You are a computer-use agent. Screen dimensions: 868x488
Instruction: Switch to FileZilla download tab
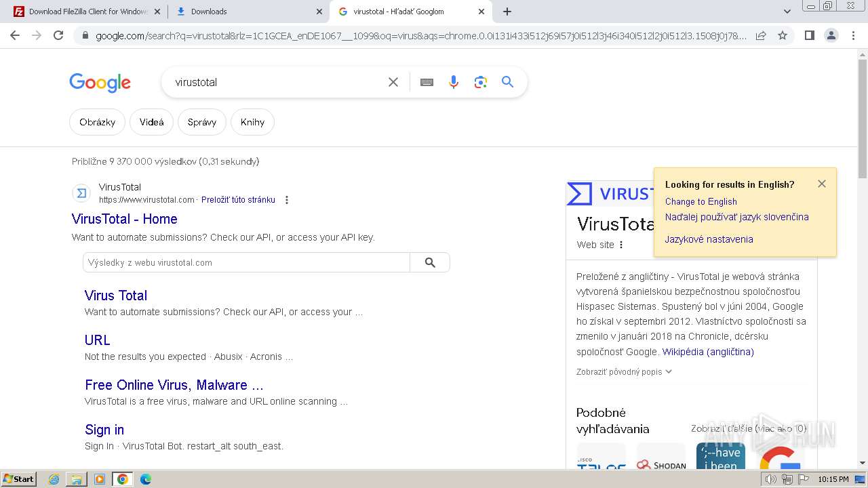click(x=88, y=12)
